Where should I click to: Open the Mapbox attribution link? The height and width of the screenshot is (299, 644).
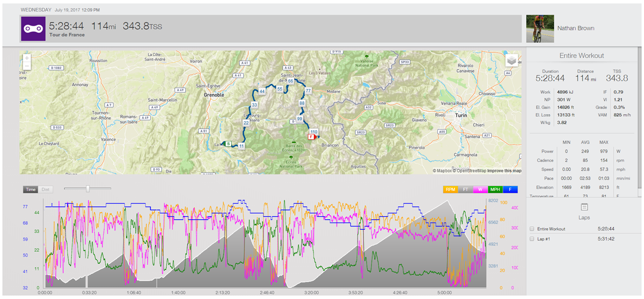(x=442, y=171)
